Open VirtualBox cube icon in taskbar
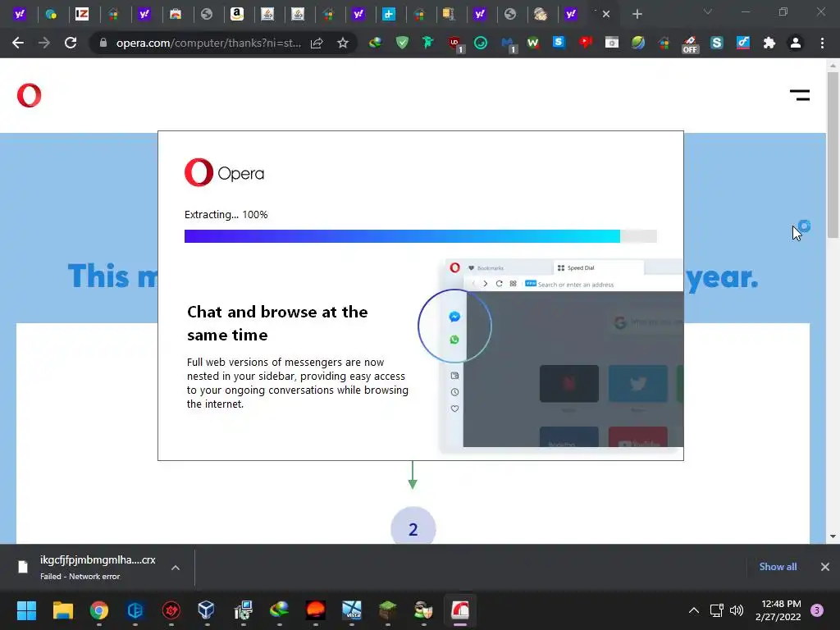 pos(206,610)
